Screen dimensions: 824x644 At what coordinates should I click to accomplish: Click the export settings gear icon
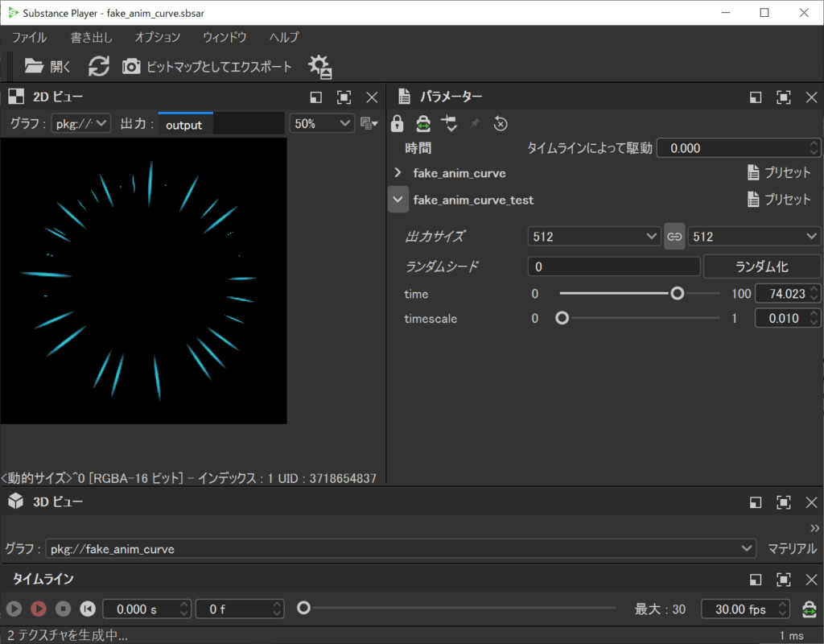click(319, 66)
